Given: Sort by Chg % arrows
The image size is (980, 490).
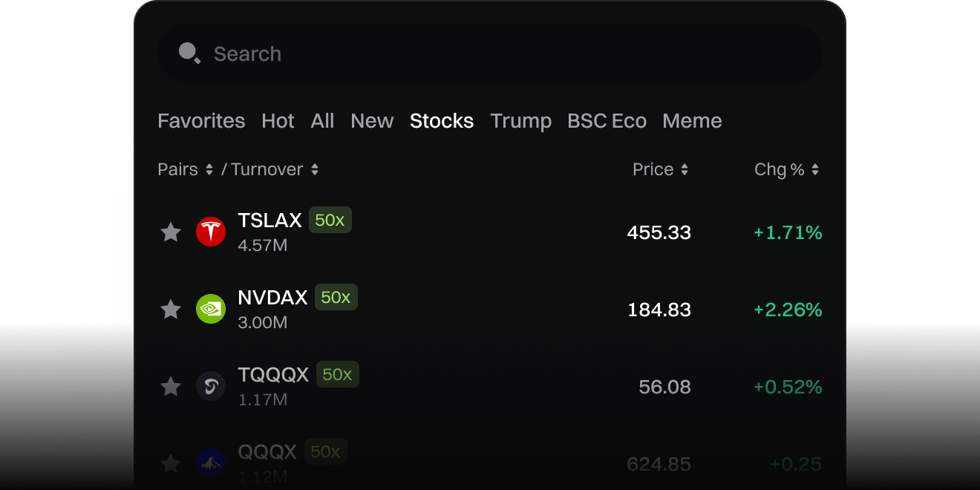Looking at the screenshot, I should tap(815, 170).
